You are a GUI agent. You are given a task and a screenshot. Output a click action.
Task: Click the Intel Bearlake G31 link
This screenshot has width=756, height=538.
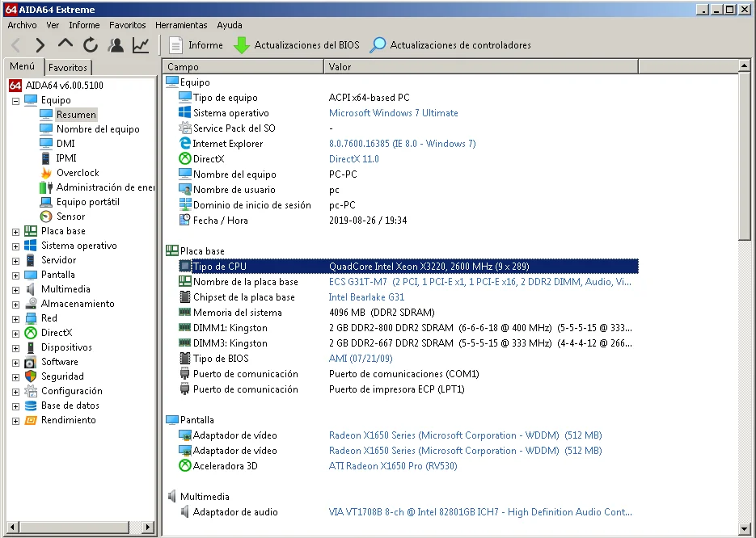(366, 297)
